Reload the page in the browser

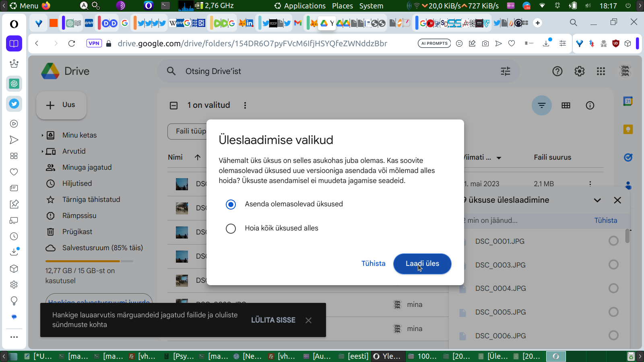click(72, 43)
